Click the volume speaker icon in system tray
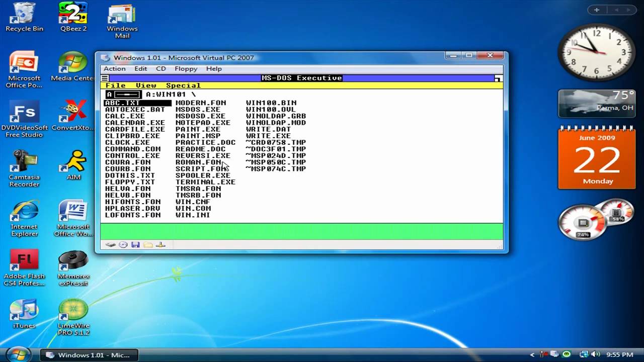The height and width of the screenshot is (362, 644). coord(595,354)
